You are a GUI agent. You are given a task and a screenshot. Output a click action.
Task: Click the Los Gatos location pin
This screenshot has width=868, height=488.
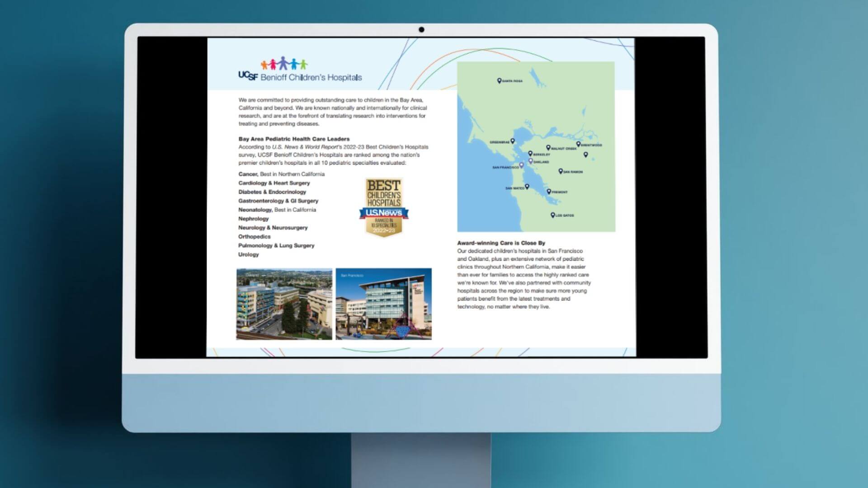click(x=552, y=215)
